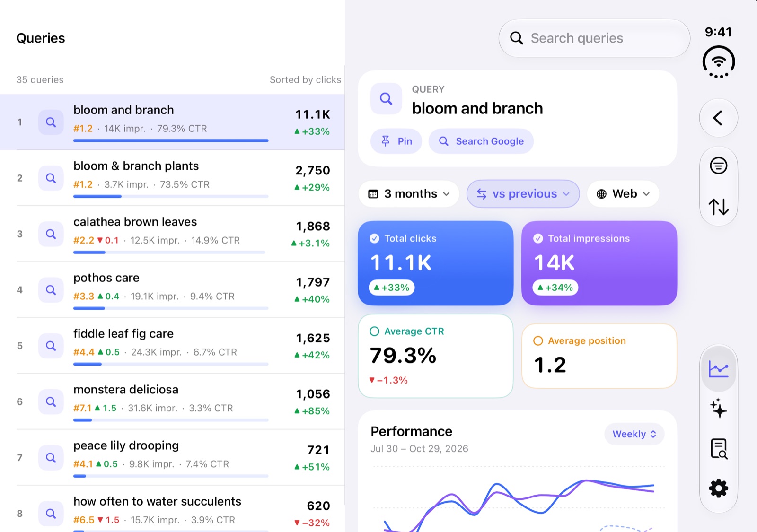Open the 3 months date range dropdown
Image resolution: width=757 pixels, height=532 pixels.
[x=409, y=194]
